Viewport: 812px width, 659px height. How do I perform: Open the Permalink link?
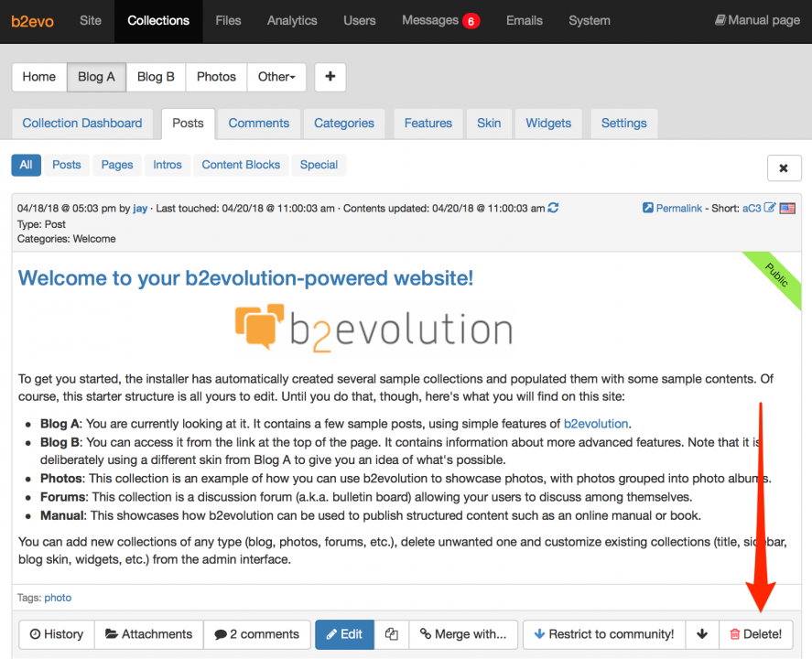[678, 208]
